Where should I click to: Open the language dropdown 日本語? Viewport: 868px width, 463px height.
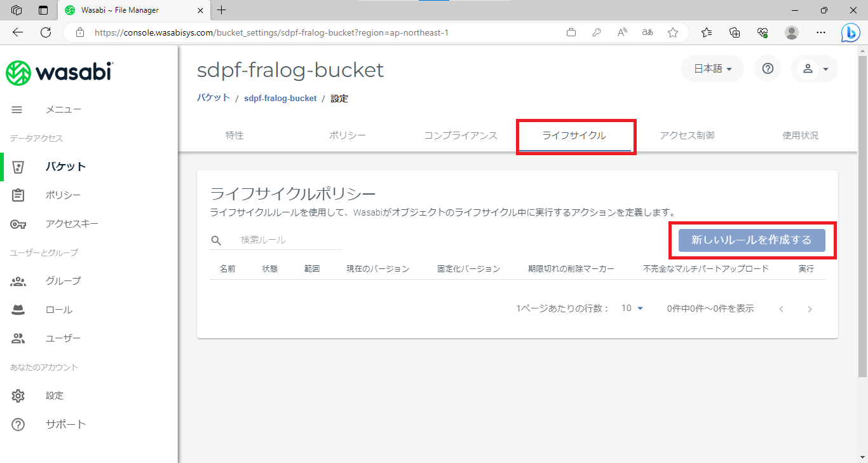coord(713,69)
